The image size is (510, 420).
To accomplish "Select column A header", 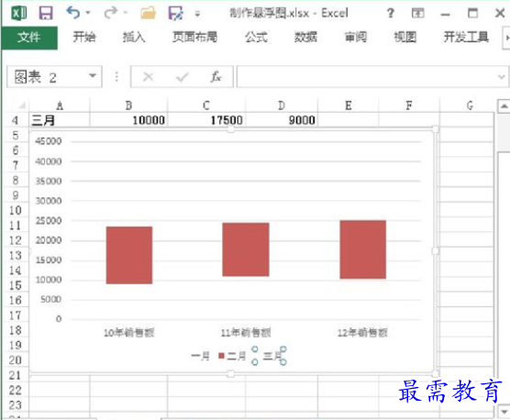I will coord(60,105).
